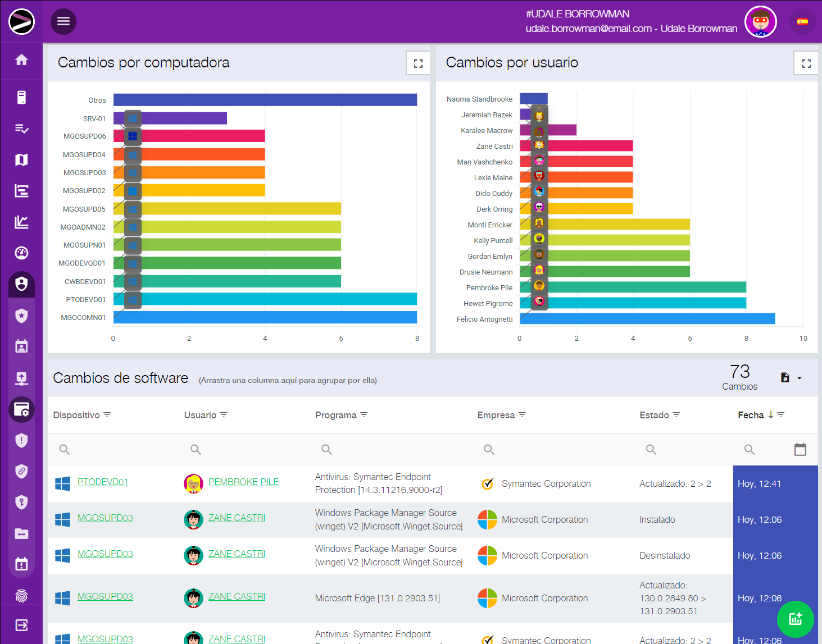This screenshot has width=822, height=644.
Task: Open the PTODEVD01 device link
Action: coord(103,482)
